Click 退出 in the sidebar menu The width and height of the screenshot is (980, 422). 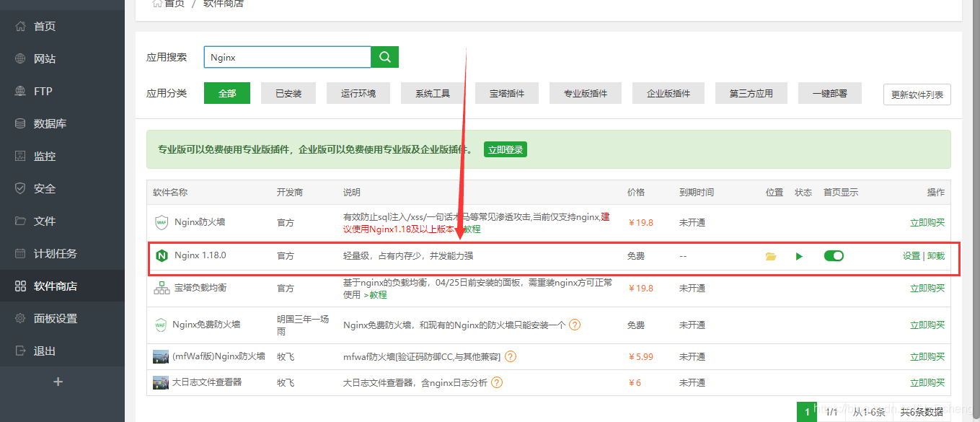(x=45, y=351)
